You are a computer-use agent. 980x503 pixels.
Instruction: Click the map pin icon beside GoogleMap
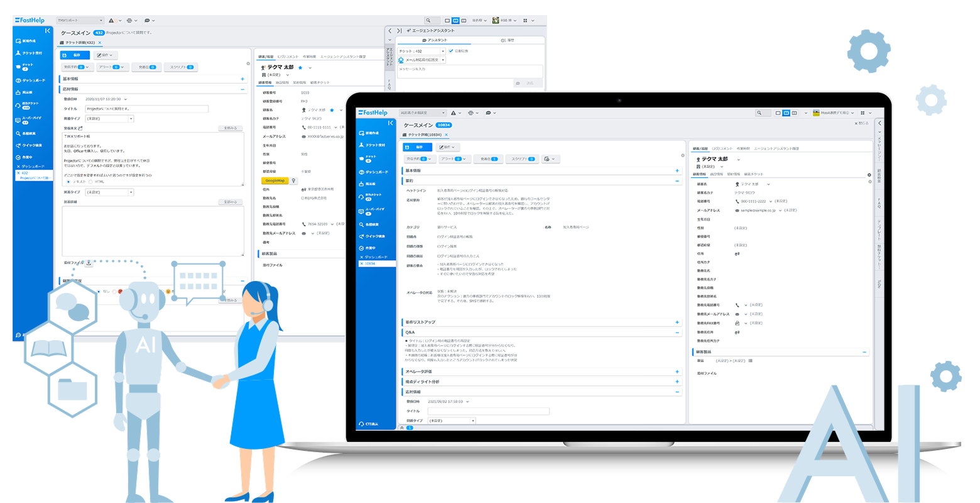click(x=293, y=180)
